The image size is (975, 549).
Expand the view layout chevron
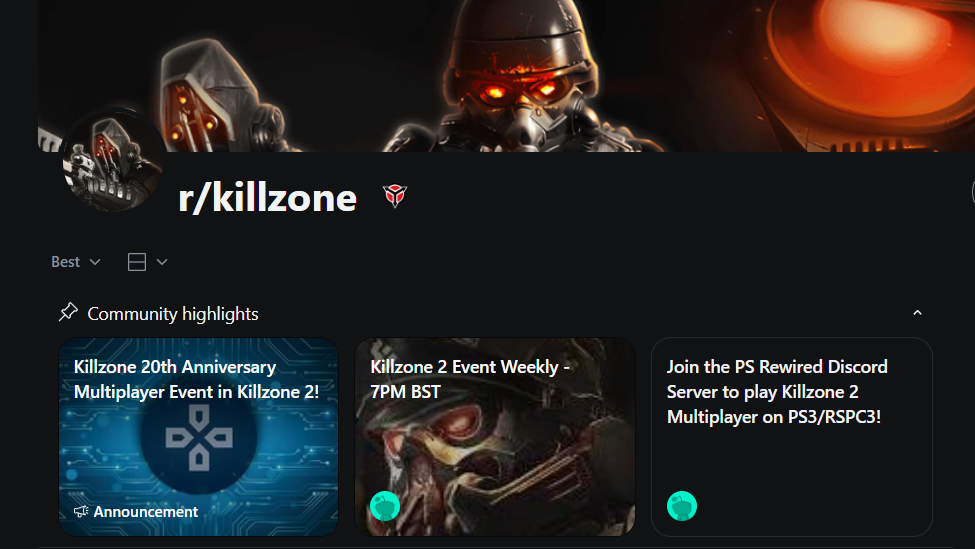(162, 262)
